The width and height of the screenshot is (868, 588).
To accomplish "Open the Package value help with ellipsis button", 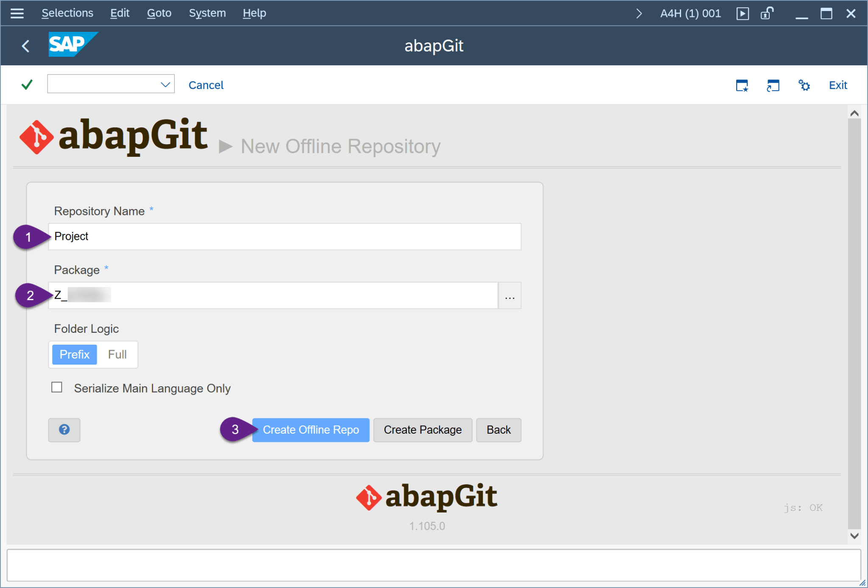I will pos(509,295).
